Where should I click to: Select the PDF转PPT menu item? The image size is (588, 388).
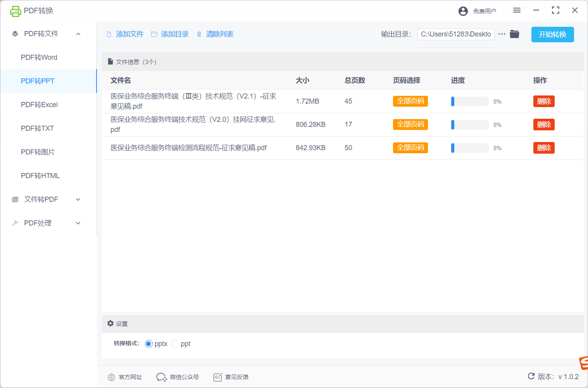point(48,81)
